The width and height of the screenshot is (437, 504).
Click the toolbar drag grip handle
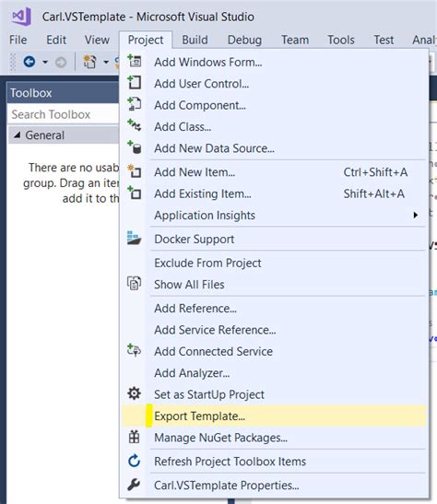pyautogui.click(x=13, y=62)
